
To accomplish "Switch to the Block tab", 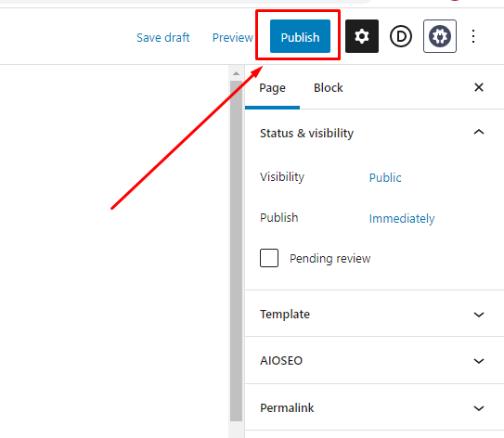I will click(328, 88).
